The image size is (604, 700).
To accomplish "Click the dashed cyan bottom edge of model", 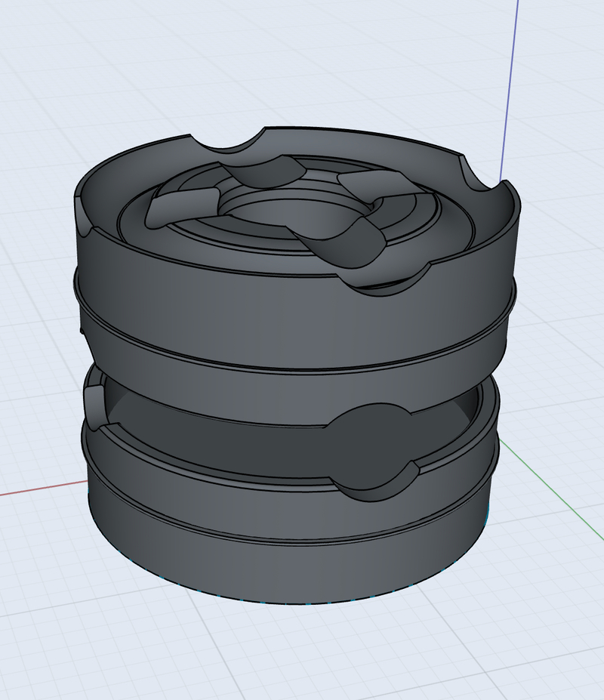I will pos(302,603).
